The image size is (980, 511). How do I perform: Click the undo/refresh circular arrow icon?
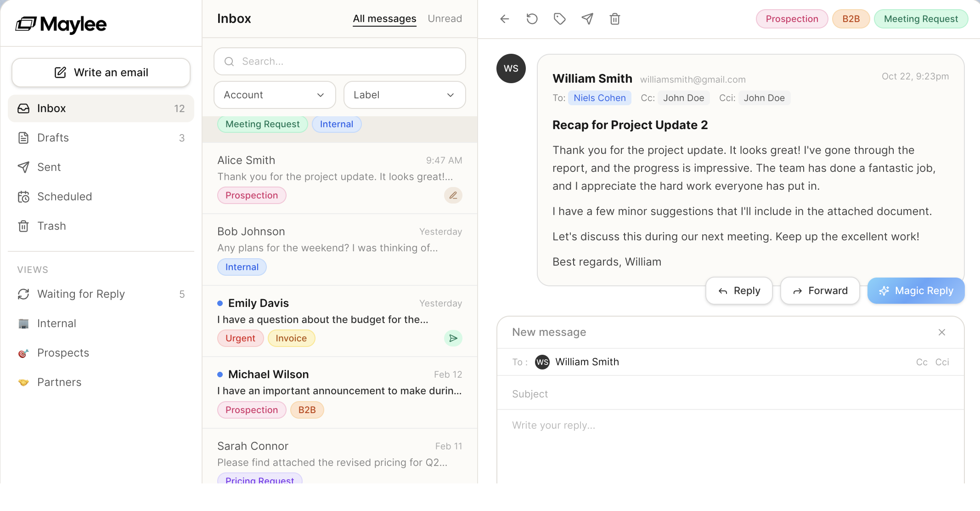tap(532, 19)
